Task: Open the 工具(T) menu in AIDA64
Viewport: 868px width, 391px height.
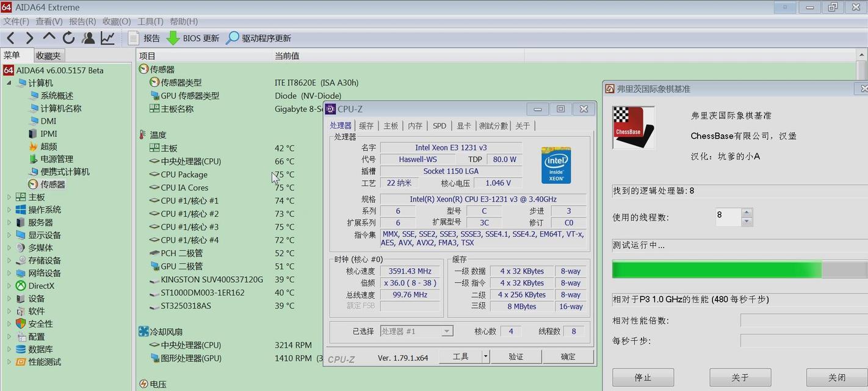Action: pos(150,21)
